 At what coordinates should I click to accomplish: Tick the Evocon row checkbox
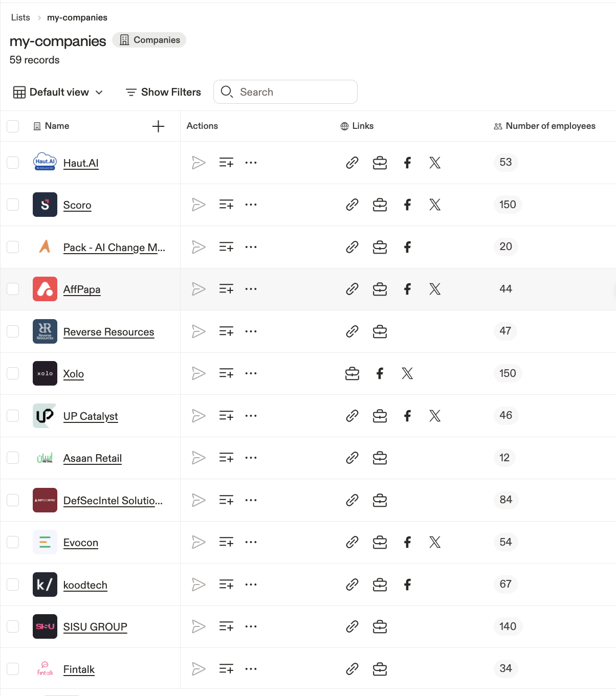tap(13, 542)
